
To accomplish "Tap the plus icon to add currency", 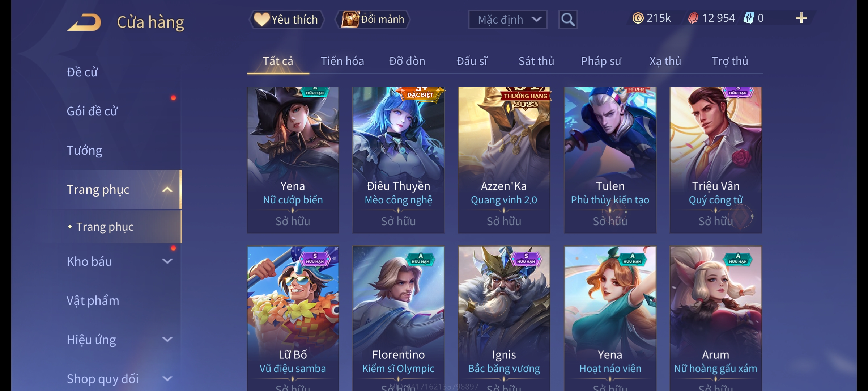I will coord(801,18).
